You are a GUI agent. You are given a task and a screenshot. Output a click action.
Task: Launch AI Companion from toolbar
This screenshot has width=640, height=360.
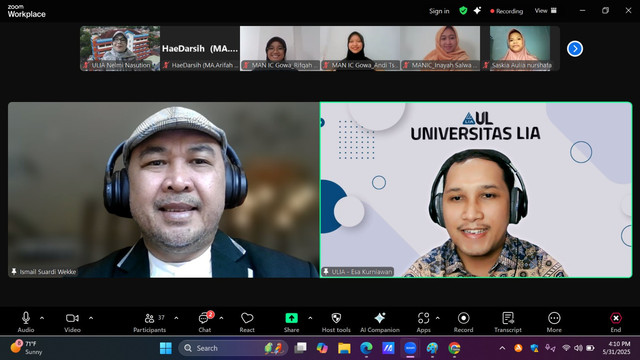click(x=380, y=322)
